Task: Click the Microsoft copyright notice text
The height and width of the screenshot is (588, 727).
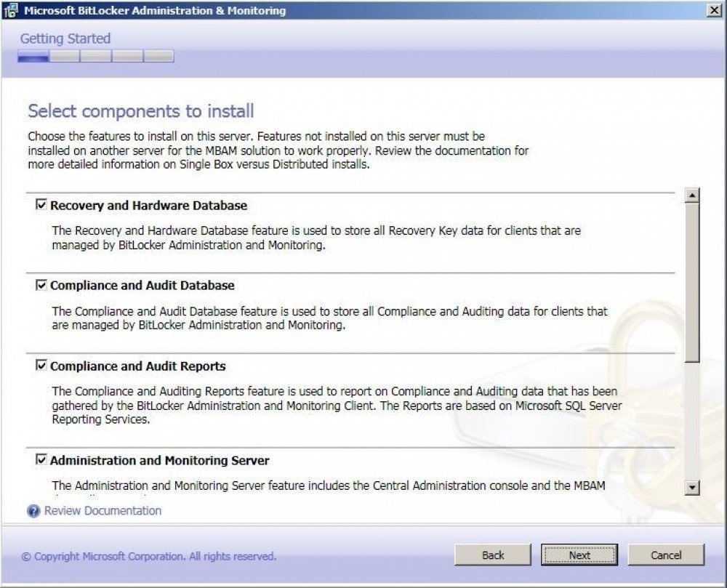Action: click(x=149, y=556)
